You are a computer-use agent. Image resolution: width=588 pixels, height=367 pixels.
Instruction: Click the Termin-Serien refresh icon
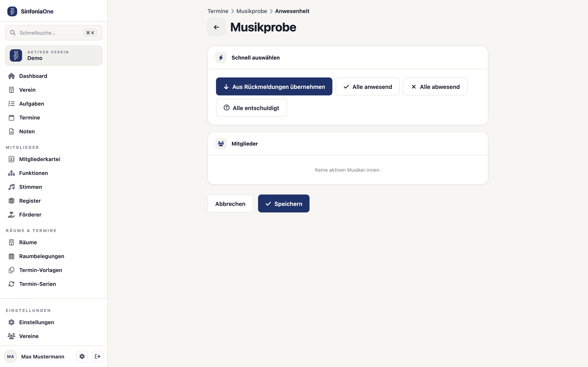pyautogui.click(x=11, y=284)
